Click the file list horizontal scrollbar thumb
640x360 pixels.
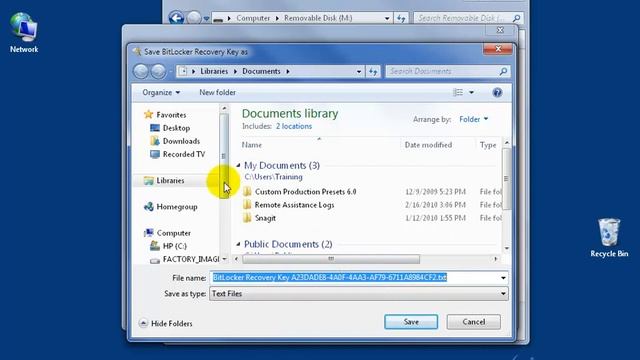pyautogui.click(x=331, y=259)
